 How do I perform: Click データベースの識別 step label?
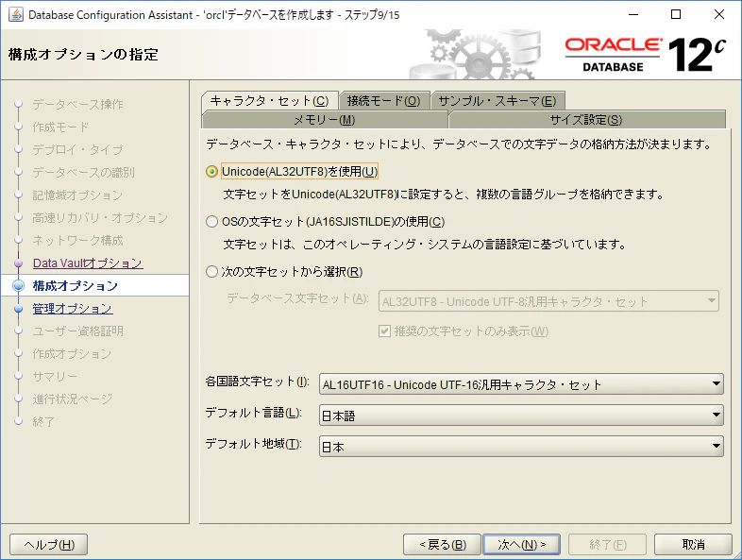coord(84,172)
